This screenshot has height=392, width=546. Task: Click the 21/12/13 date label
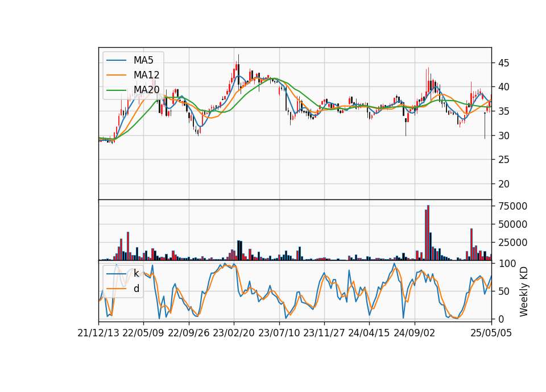point(98,333)
